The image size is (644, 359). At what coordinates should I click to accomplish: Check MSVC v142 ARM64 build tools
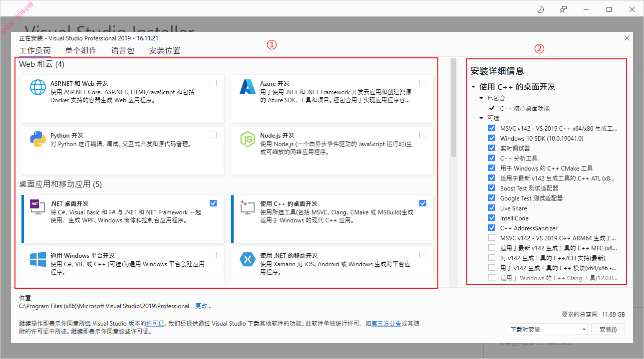click(x=492, y=238)
